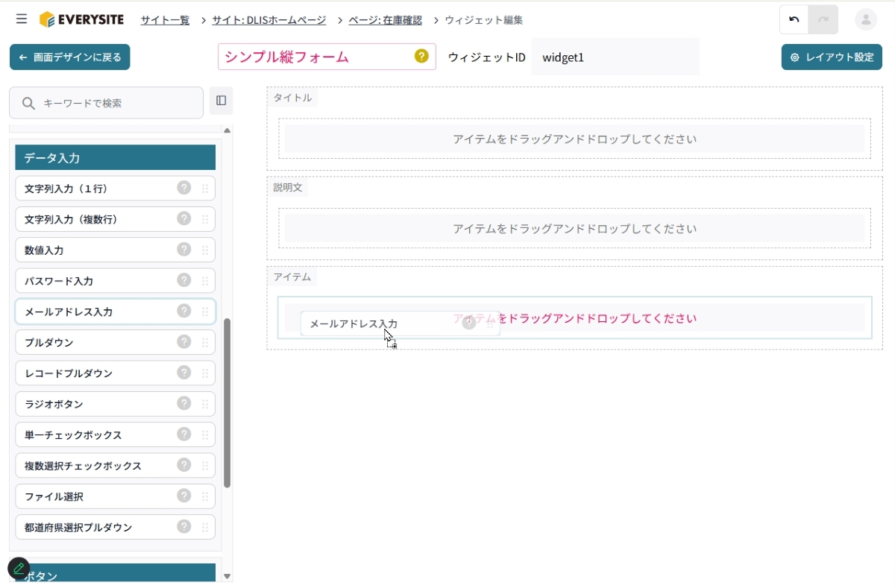The height and width of the screenshot is (588, 895).
Task: Click help icon beside シンプル縦フォーム
Action: (421, 56)
